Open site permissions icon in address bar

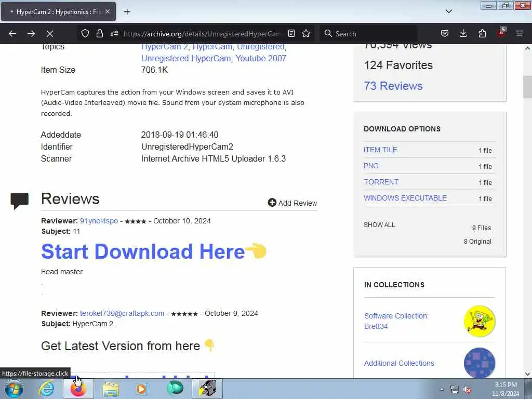click(x=114, y=33)
